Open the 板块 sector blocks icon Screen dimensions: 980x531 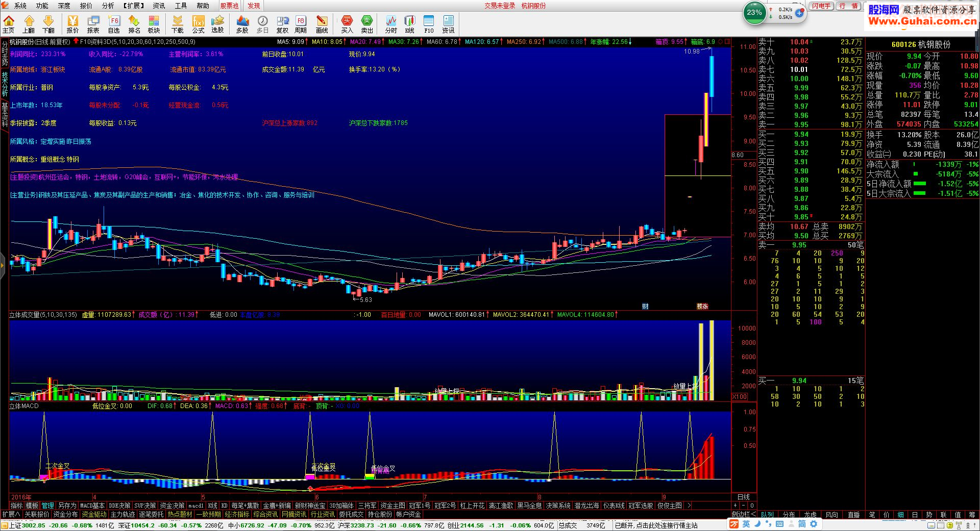pyautogui.click(x=154, y=24)
